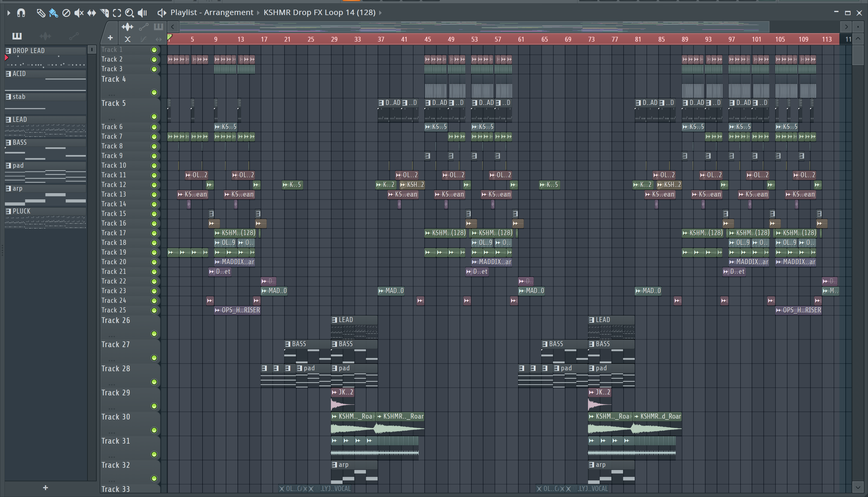Select the Slip tool
Screen dimensions: 868x497
coord(91,13)
